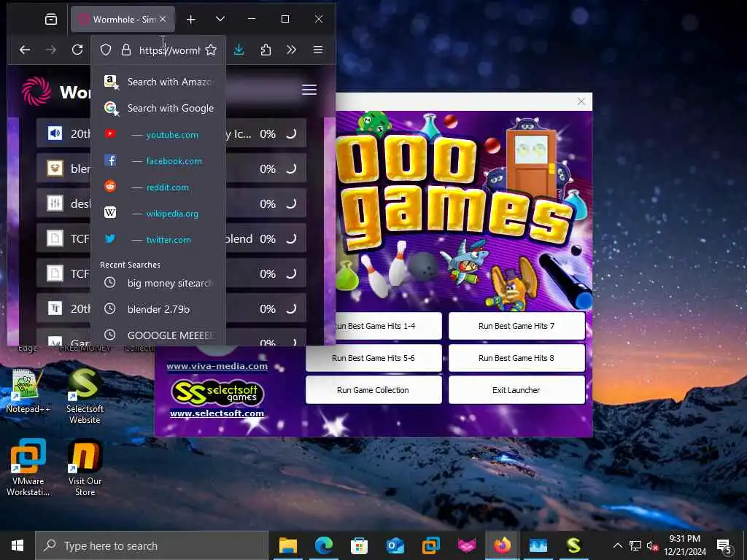Click Run Best Game Hits 8
Viewport: 747px width, 560px height.
(516, 358)
